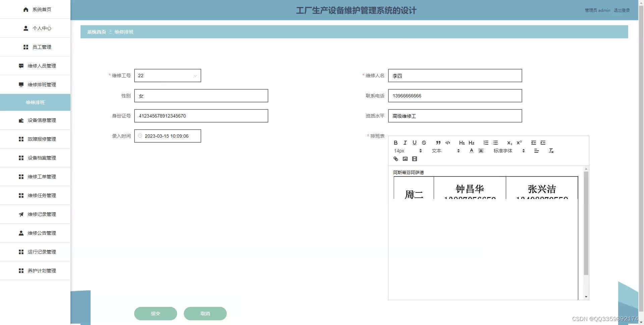Click 系统首页 in the breadcrumb
Screen dimensions: 644x325
(x=97, y=32)
